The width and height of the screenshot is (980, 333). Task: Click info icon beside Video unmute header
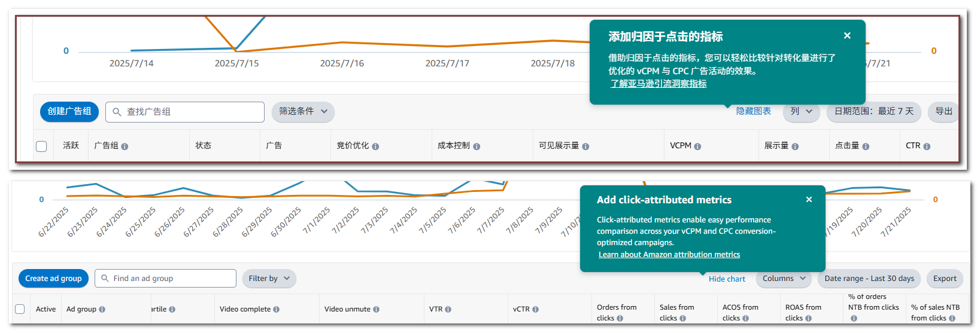(x=376, y=310)
